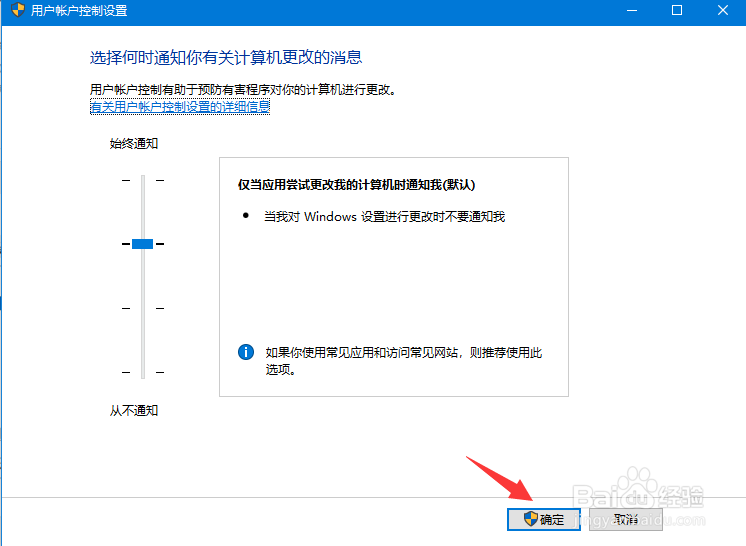Maximize the 用户帐户控制设置 window
This screenshot has width=746, height=546.
coord(677,10)
